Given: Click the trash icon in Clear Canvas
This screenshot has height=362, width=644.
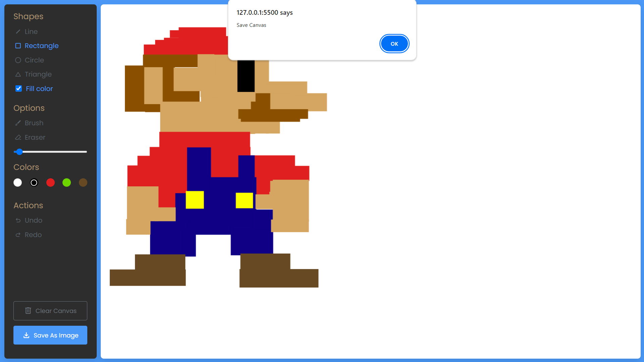Looking at the screenshot, I should (x=28, y=311).
